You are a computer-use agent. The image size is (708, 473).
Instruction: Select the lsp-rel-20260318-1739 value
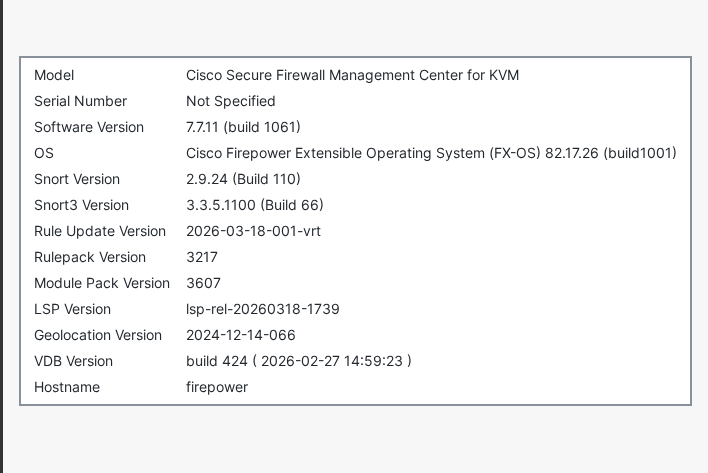[262, 309]
